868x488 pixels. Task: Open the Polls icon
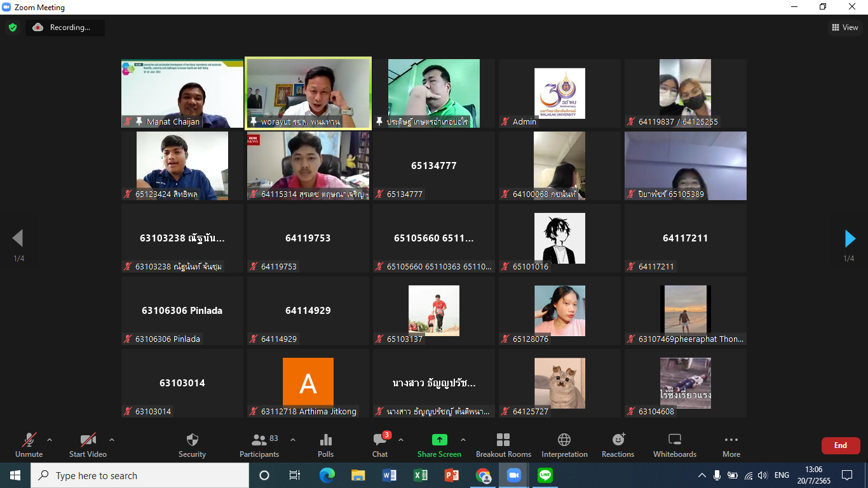tap(325, 445)
